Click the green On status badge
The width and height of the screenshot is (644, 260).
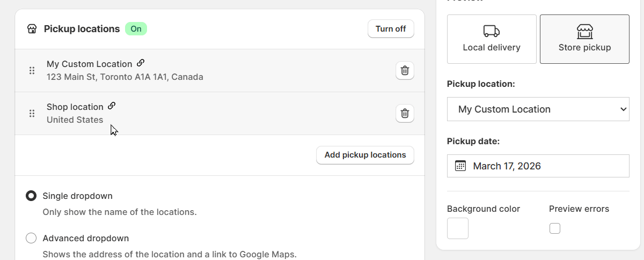(136, 29)
